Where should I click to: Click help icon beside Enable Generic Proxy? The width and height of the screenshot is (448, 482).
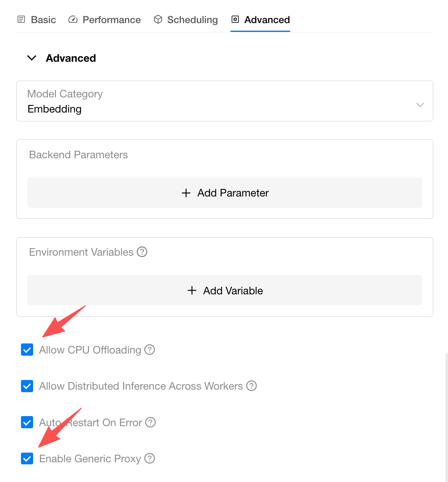(149, 458)
